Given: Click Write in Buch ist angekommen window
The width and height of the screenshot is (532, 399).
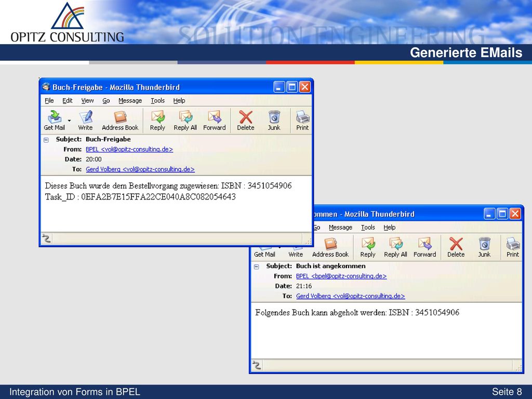Looking at the screenshot, I should click(296, 254).
